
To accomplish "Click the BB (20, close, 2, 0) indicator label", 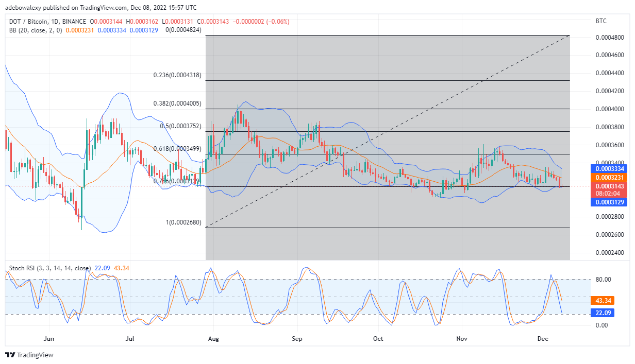I will (x=35, y=30).
